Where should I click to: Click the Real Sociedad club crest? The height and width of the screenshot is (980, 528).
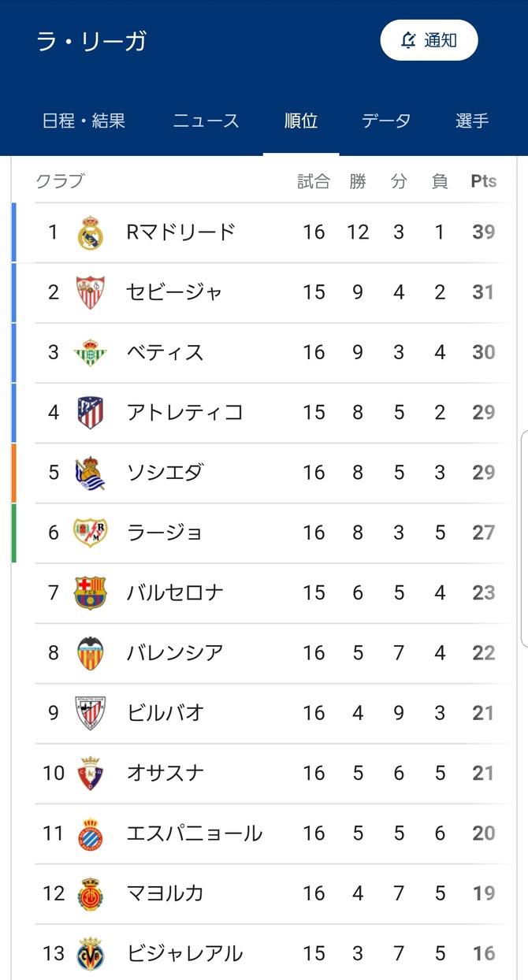[x=90, y=473]
